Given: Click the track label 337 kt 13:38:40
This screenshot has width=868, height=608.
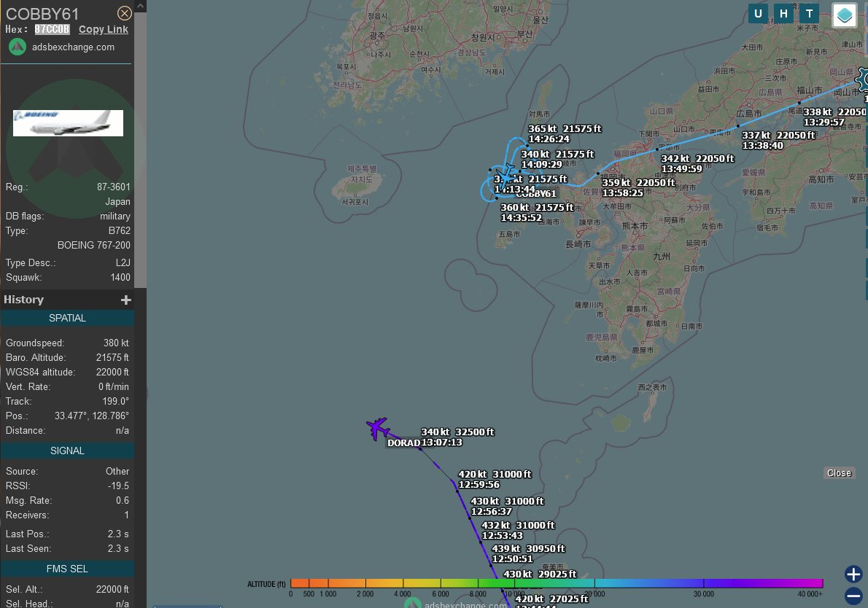Looking at the screenshot, I should coord(778,141).
